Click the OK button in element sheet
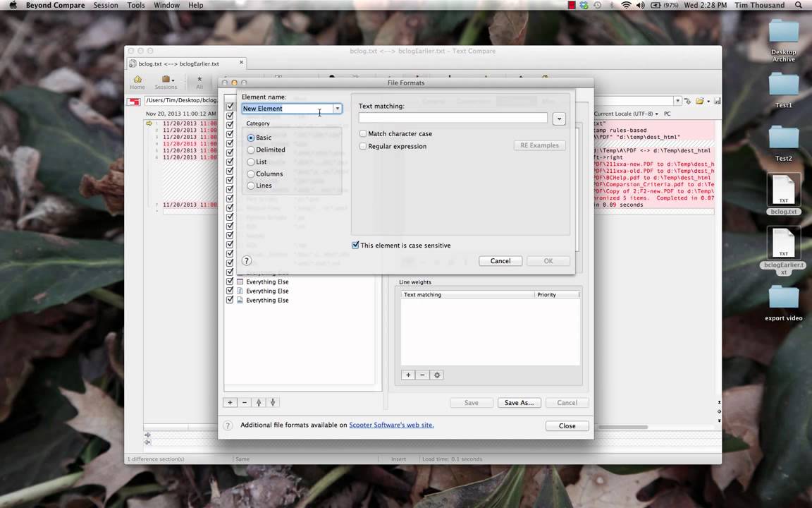Screen dimensions: 812x508 click(x=548, y=261)
